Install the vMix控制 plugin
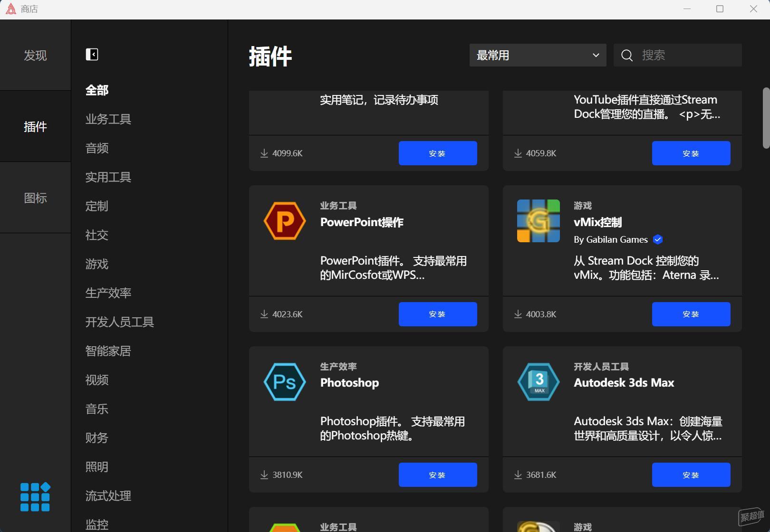Viewport: 770px width, 532px height. [691, 314]
